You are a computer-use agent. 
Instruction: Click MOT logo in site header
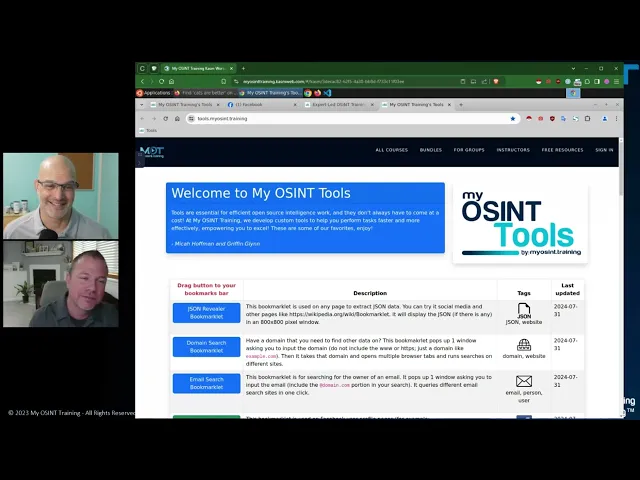(x=152, y=151)
